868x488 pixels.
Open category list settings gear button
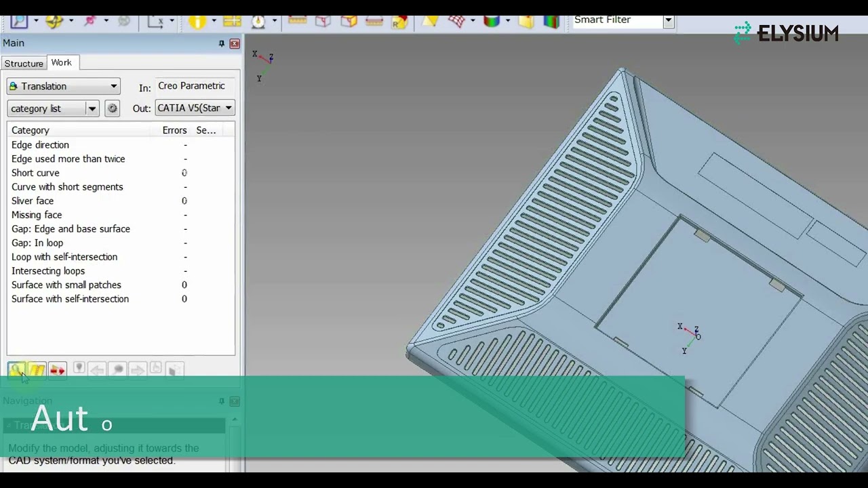113,108
